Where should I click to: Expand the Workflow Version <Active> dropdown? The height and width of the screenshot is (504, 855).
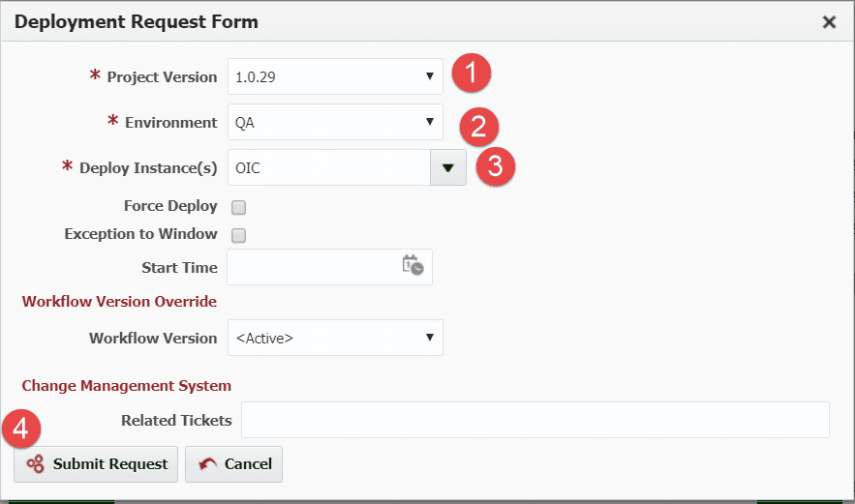tap(335, 338)
